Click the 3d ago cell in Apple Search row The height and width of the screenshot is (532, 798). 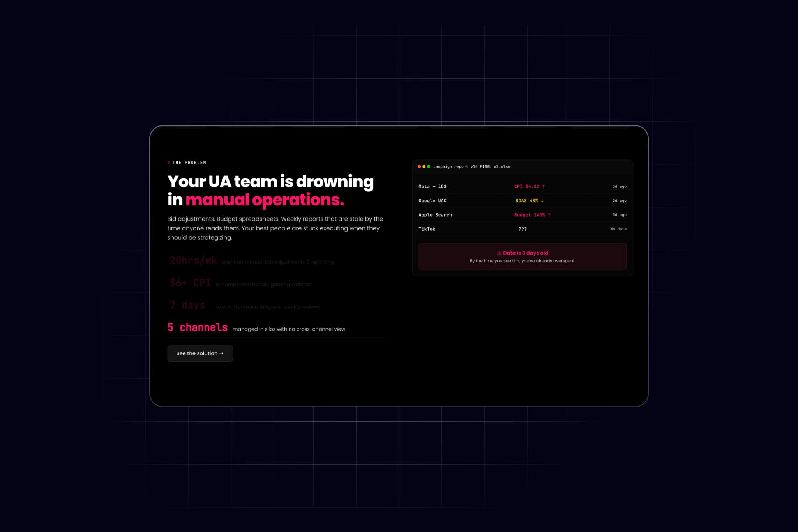(x=620, y=215)
